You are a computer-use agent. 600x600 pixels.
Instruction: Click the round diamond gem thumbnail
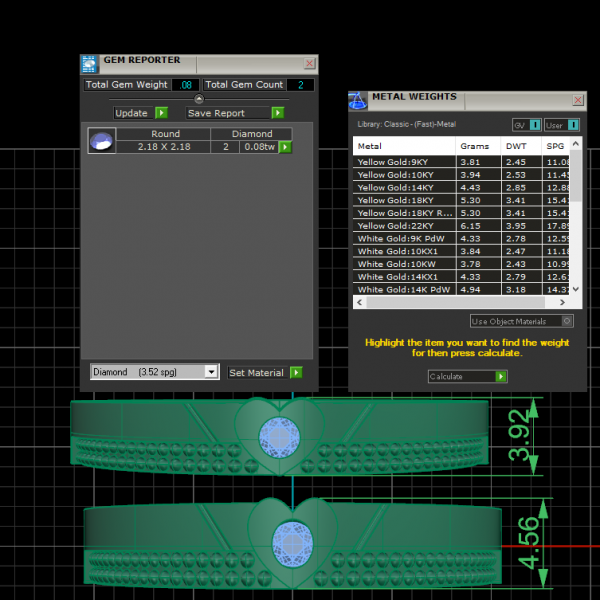click(x=101, y=141)
